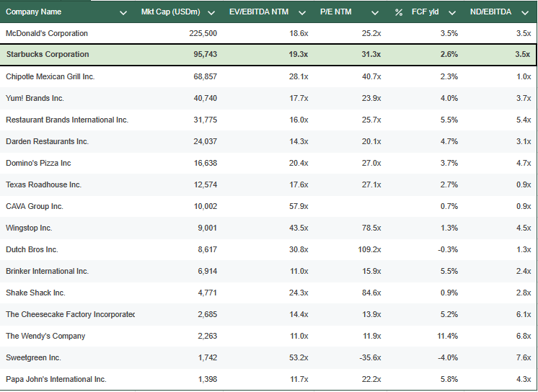Click Starbucks FCF yield value 2.6%

[x=449, y=54]
